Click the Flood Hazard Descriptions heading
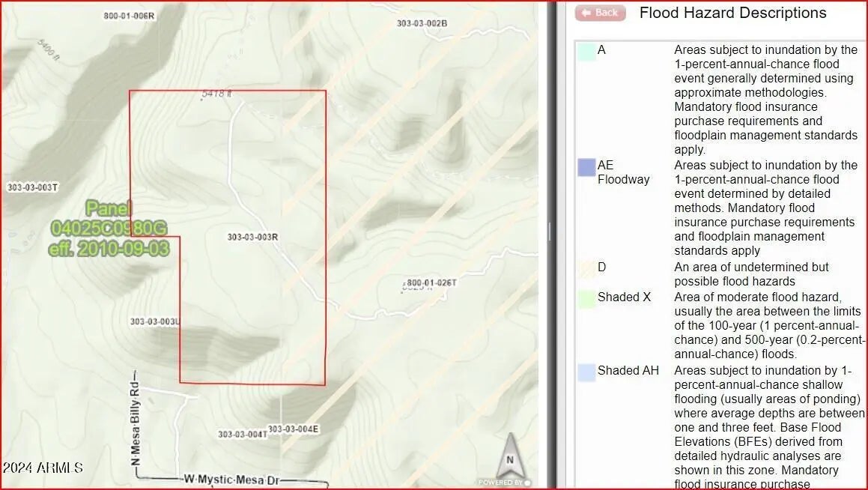Image resolution: width=868 pixels, height=490 pixels. (732, 13)
